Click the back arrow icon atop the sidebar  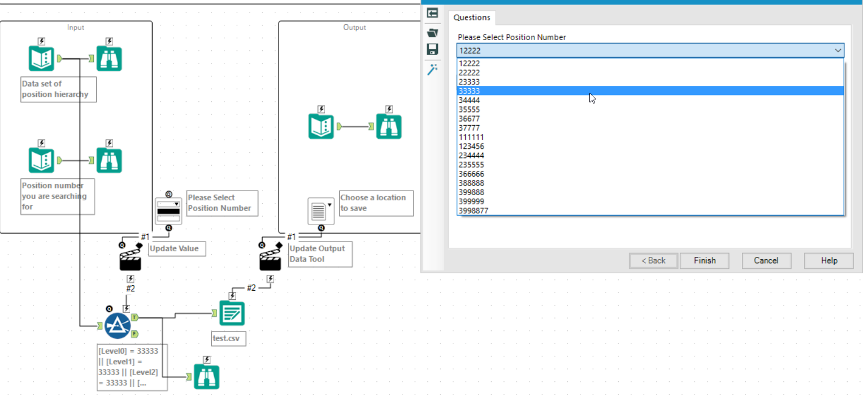pyautogui.click(x=432, y=13)
